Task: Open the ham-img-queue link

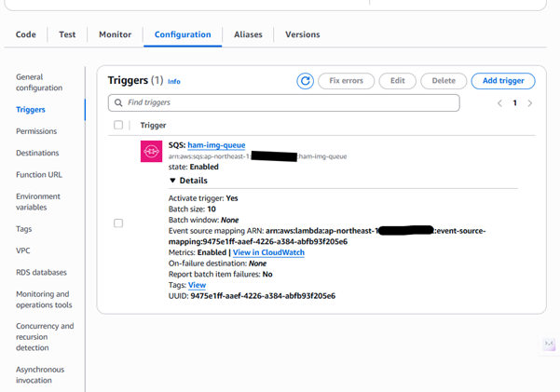Action: coord(216,145)
